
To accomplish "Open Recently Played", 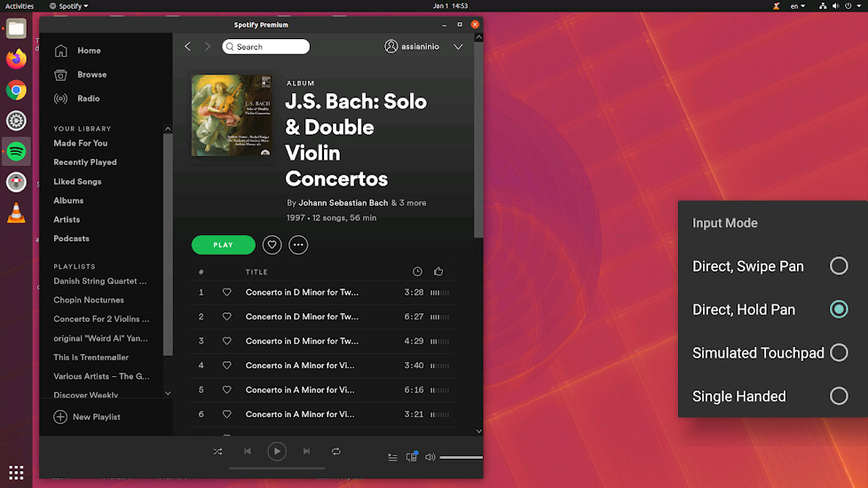I will pos(85,162).
